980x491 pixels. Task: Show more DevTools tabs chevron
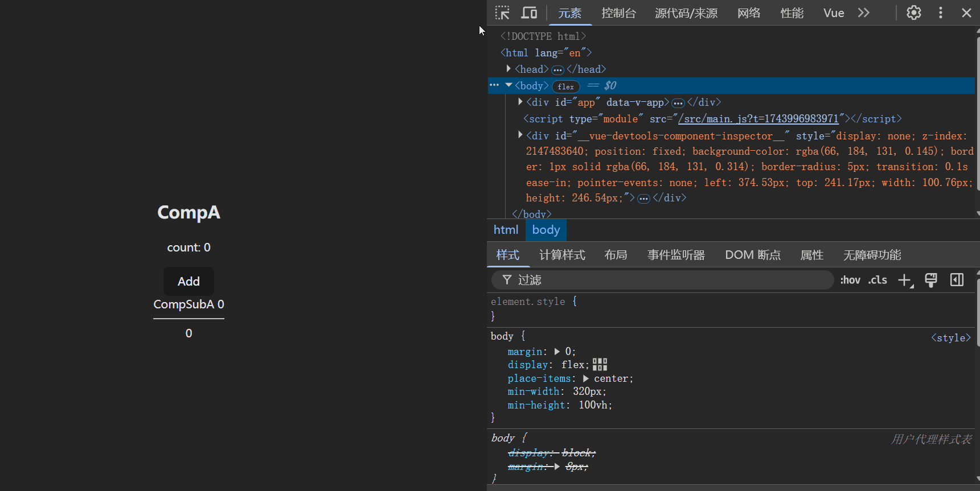(x=864, y=13)
